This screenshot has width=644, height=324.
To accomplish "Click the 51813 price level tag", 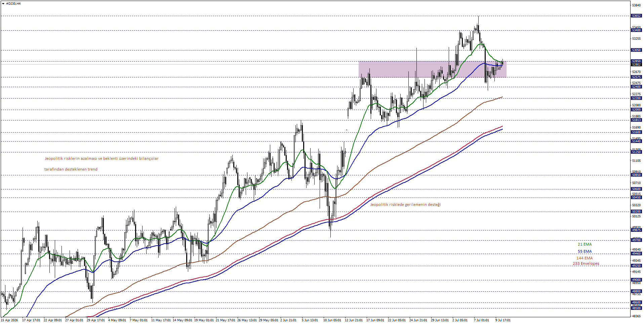I will 636,120.
